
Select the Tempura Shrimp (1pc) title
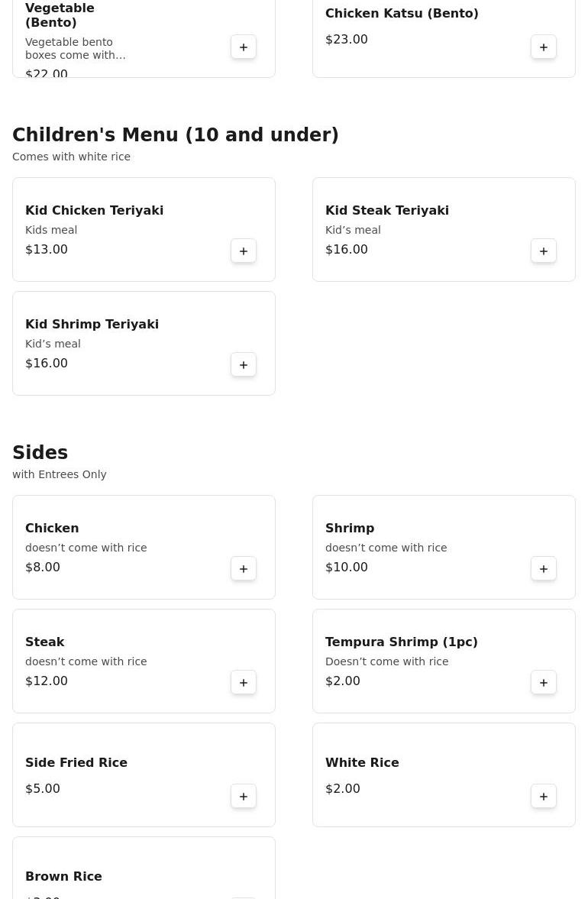coord(401,642)
